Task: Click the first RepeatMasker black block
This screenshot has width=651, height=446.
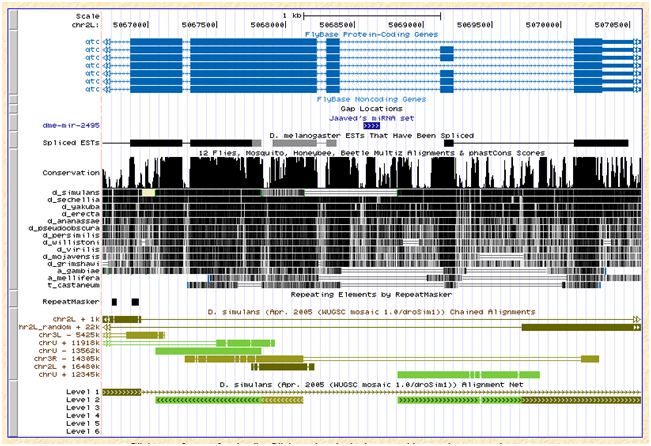Action: 115,301
